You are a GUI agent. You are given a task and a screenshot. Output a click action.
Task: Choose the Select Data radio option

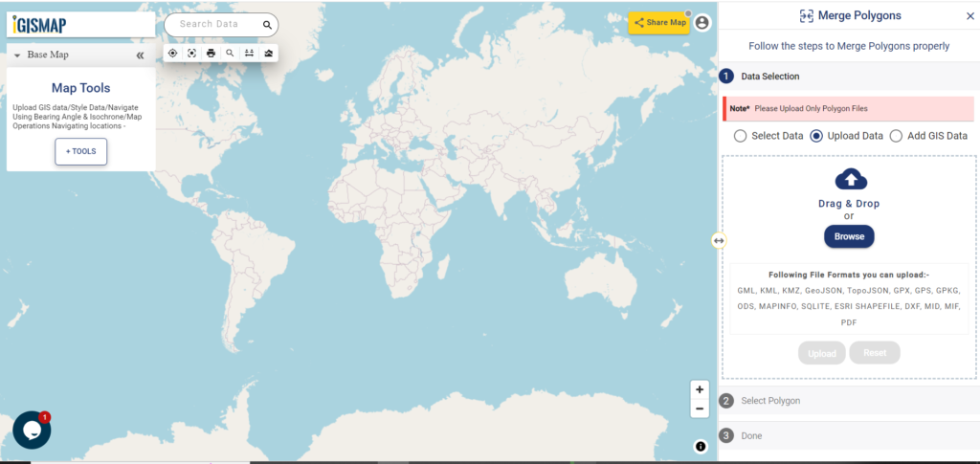(768, 136)
